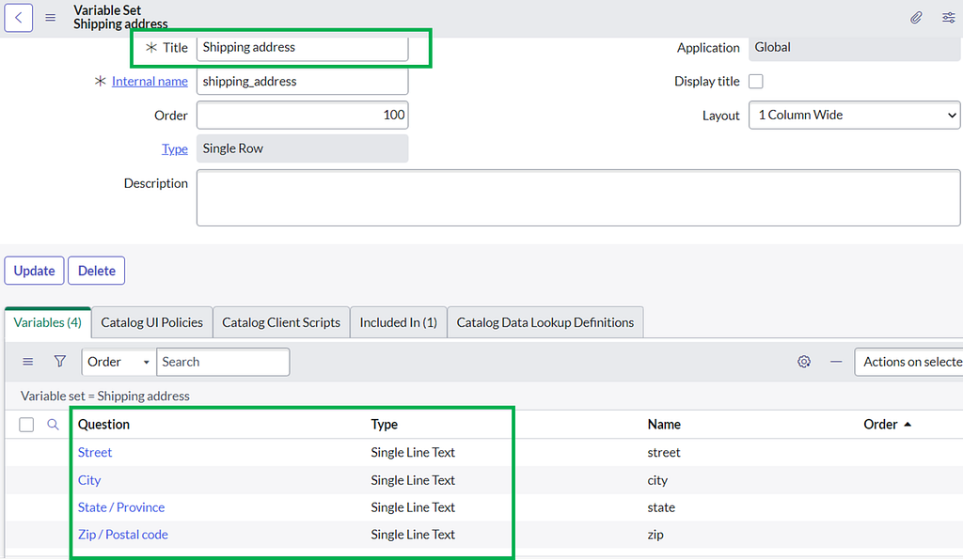Screen dimensions: 963x560
Task: Go back using the left chevron button
Action: pyautogui.click(x=19, y=18)
